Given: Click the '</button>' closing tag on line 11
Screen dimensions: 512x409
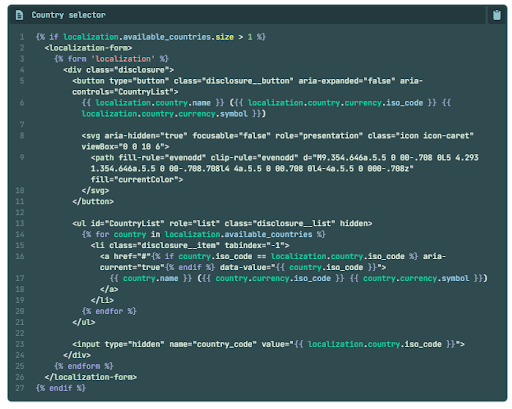Looking at the screenshot, I should click(93, 202).
